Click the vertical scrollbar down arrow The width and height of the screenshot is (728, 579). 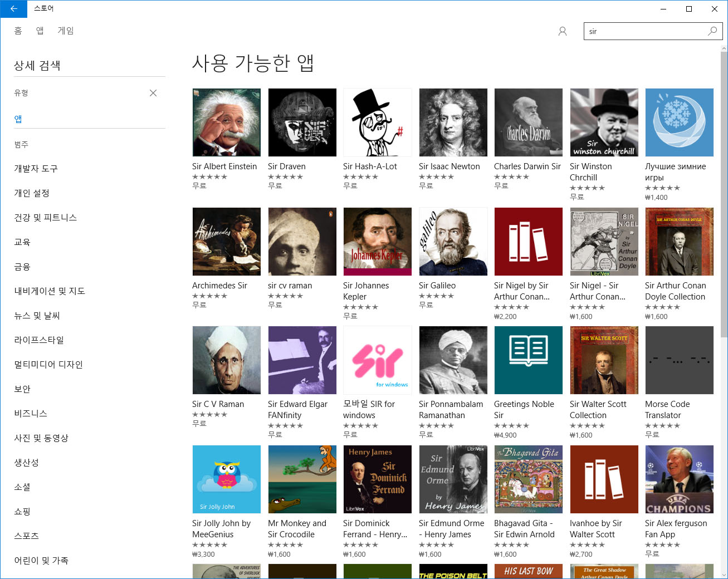tap(724, 574)
